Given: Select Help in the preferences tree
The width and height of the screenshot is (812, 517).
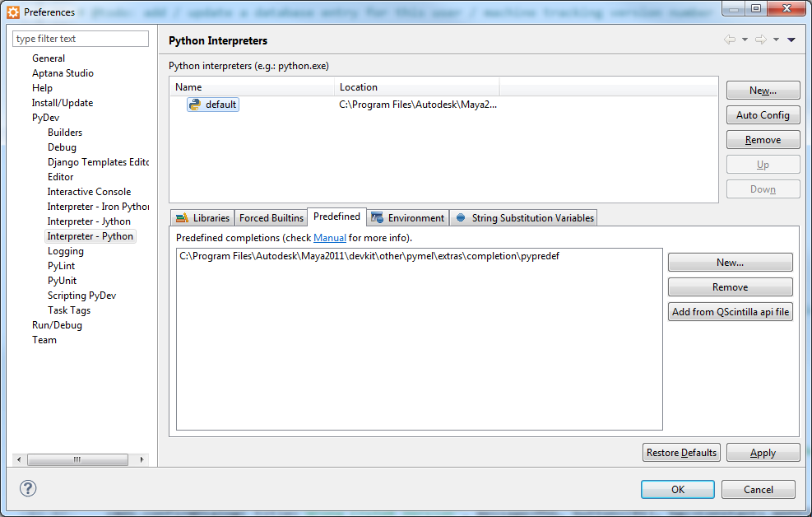Looking at the screenshot, I should coord(42,88).
